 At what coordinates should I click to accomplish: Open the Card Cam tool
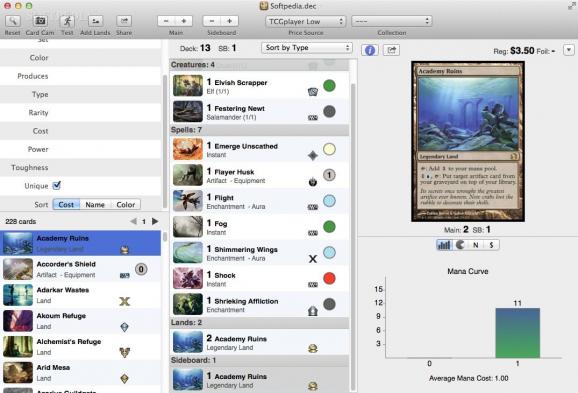pos(40,21)
